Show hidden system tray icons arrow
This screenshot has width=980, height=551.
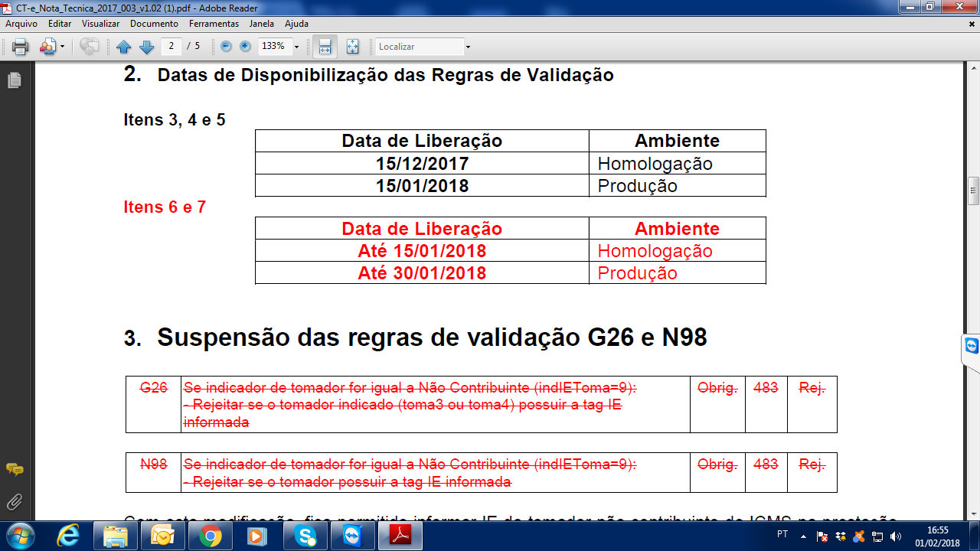[x=802, y=536]
